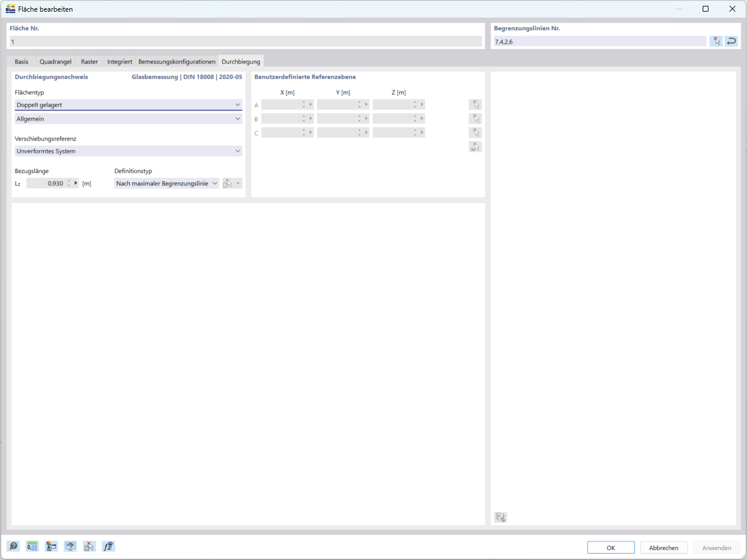Switch to the Raster tab
747x560 pixels.
point(89,61)
